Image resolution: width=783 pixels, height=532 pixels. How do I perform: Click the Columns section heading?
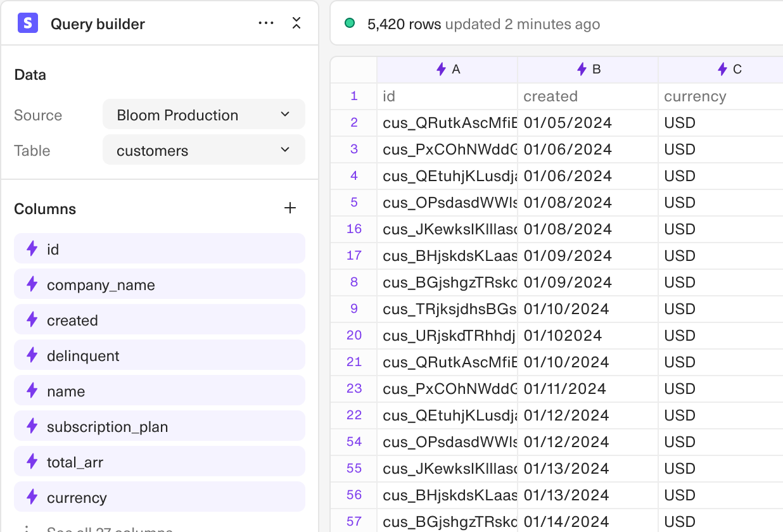click(x=45, y=209)
